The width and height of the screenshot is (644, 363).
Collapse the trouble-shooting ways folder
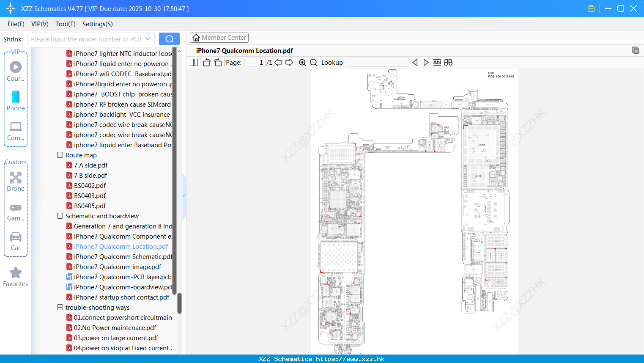click(60, 307)
